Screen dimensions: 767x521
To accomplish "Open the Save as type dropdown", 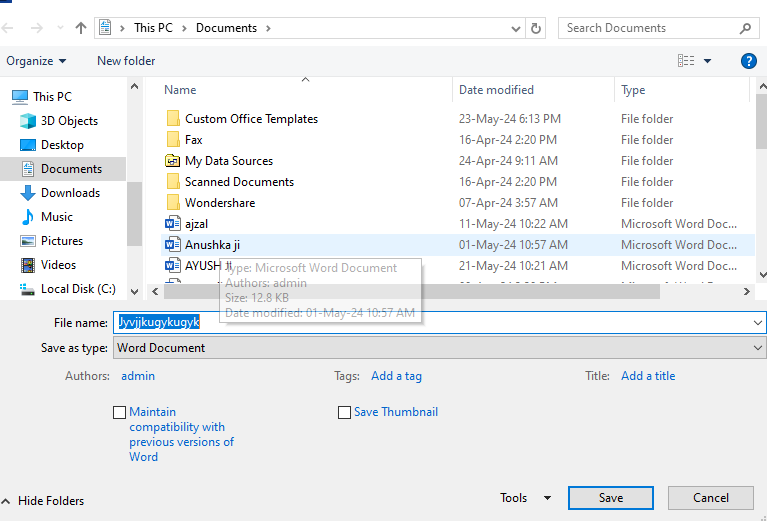I will [438, 348].
